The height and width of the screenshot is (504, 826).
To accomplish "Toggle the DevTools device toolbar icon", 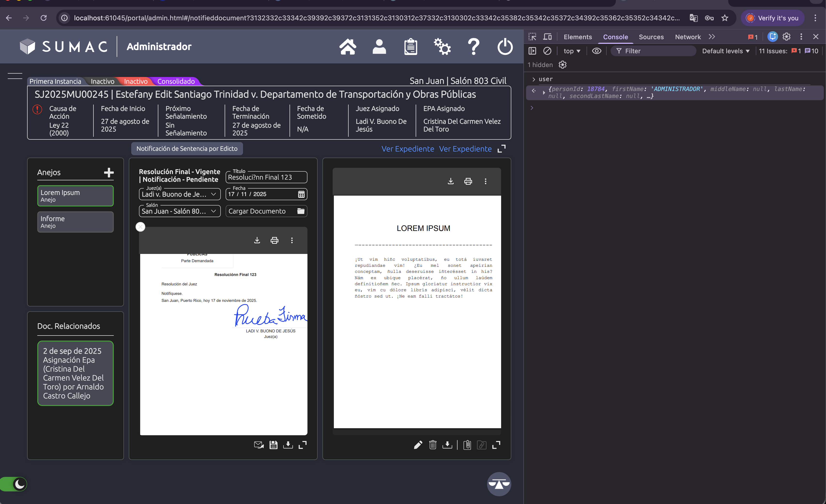I will 547,37.
